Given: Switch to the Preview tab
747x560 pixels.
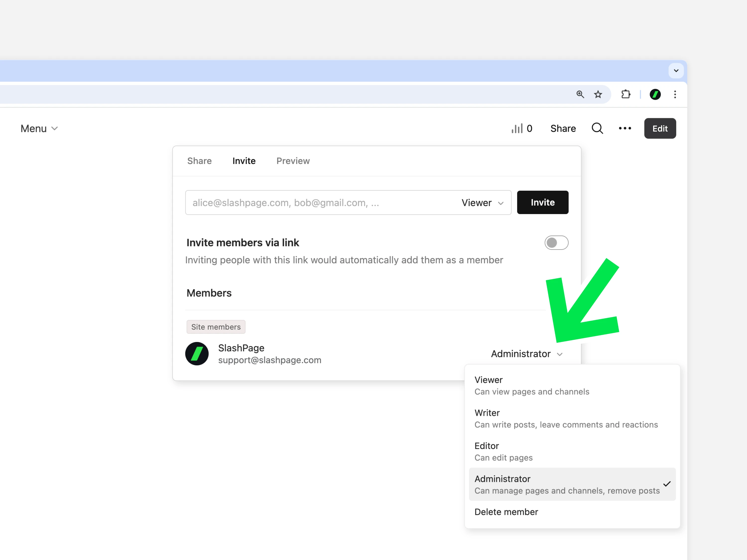Looking at the screenshot, I should coord(293,161).
